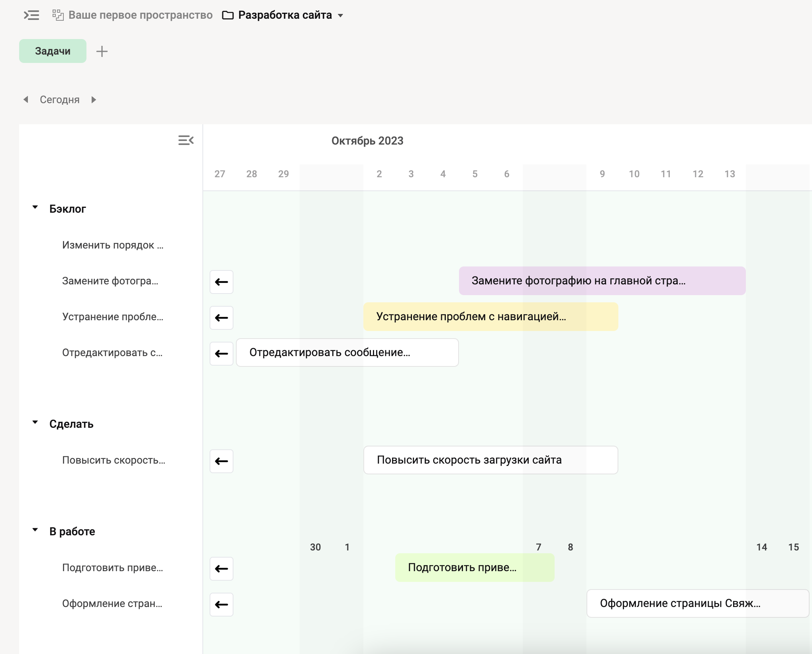The image size is (812, 654).
Task: Toggle the left sidebar menu icon
Action: (31, 15)
